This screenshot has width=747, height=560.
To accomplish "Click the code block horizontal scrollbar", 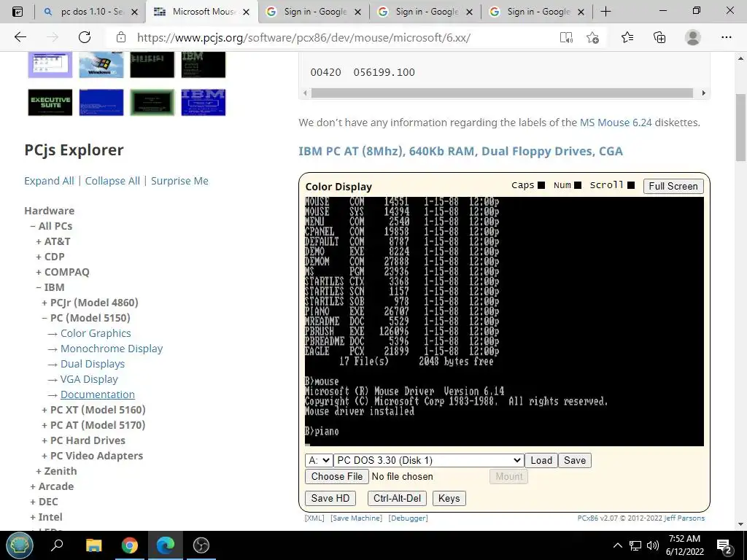I will tap(502, 93).
